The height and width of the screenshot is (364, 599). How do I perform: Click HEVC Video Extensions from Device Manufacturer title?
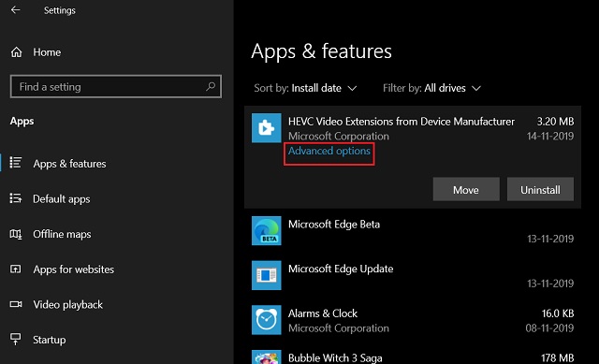coord(402,122)
